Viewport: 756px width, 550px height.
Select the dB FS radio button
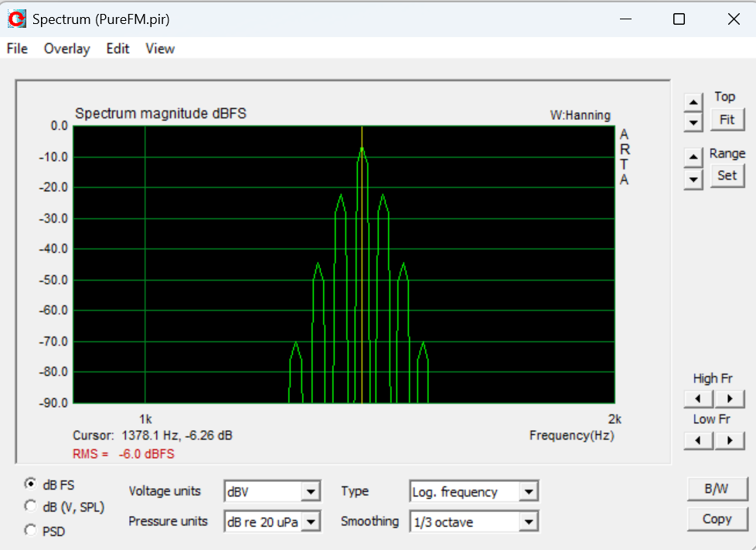tap(30, 483)
